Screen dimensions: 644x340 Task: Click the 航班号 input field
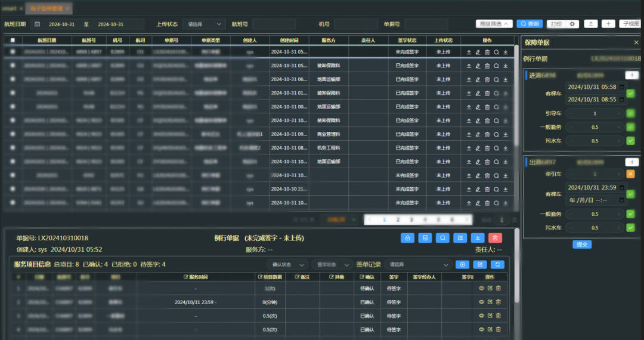[x=274, y=24]
